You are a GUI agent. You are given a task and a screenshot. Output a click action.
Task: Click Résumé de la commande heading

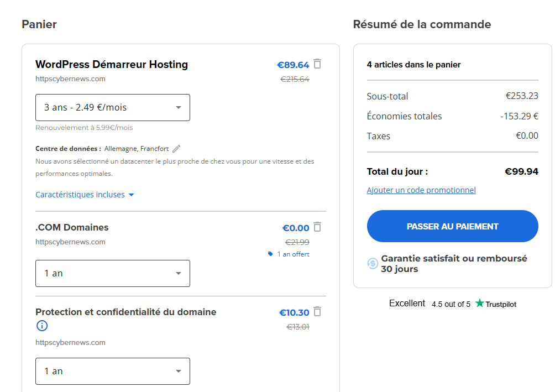(x=422, y=24)
